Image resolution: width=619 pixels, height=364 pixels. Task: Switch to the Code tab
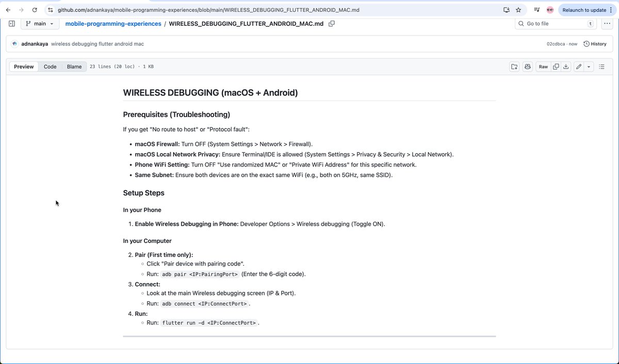pyautogui.click(x=50, y=67)
